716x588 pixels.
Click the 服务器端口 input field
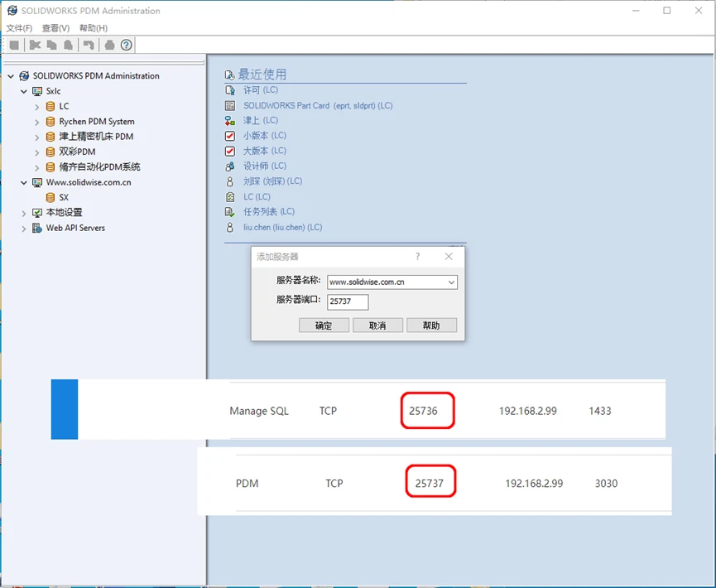(348, 302)
